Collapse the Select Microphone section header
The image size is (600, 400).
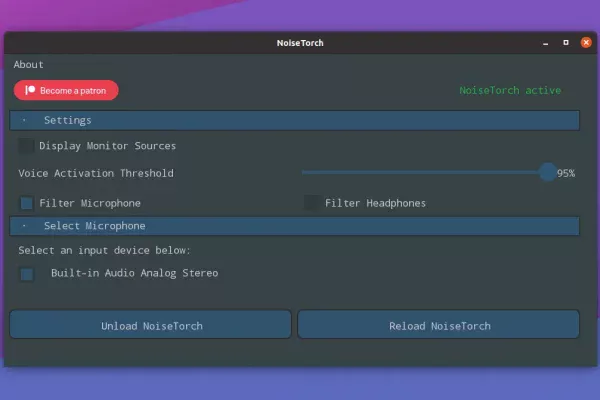coord(294,226)
